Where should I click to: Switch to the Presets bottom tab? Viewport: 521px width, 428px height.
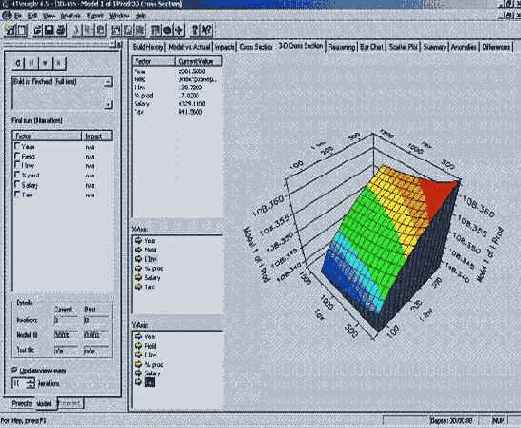22,403
